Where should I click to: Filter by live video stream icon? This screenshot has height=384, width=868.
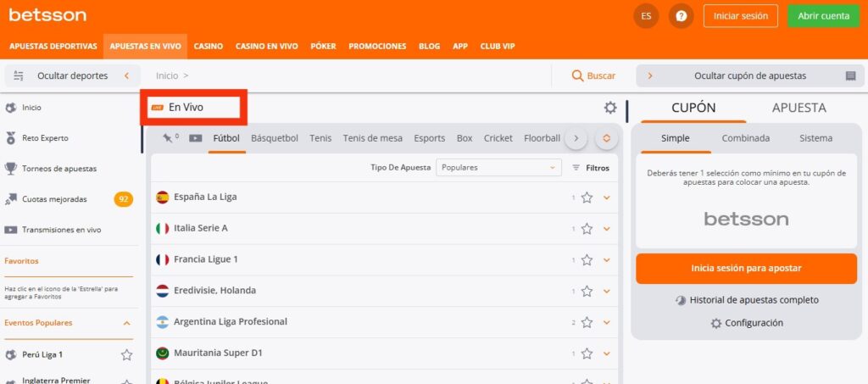[196, 138]
